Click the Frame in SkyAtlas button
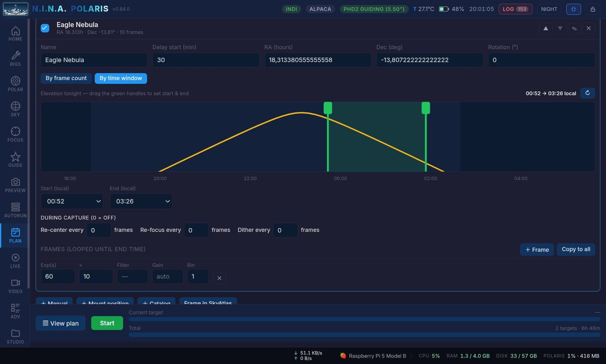This screenshot has height=364, width=606. (x=208, y=302)
